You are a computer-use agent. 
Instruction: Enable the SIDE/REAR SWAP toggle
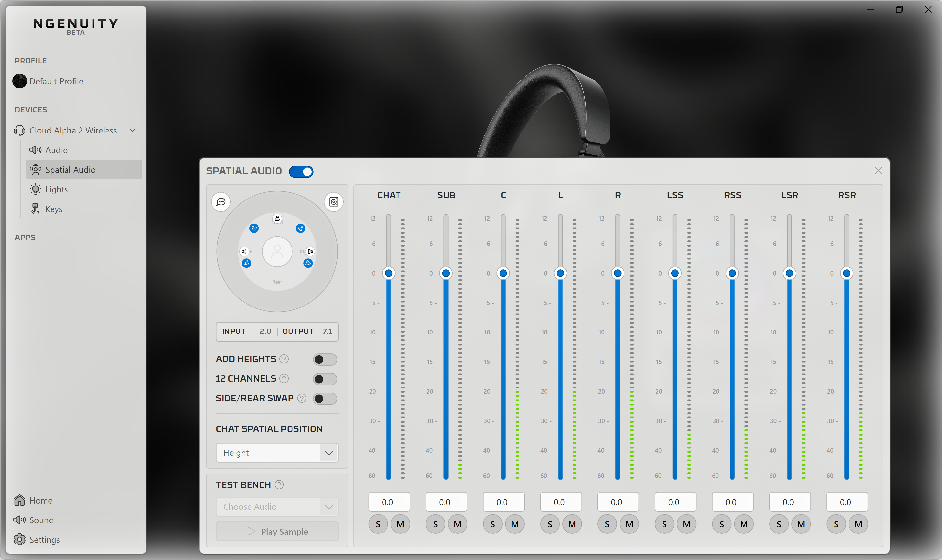325,399
